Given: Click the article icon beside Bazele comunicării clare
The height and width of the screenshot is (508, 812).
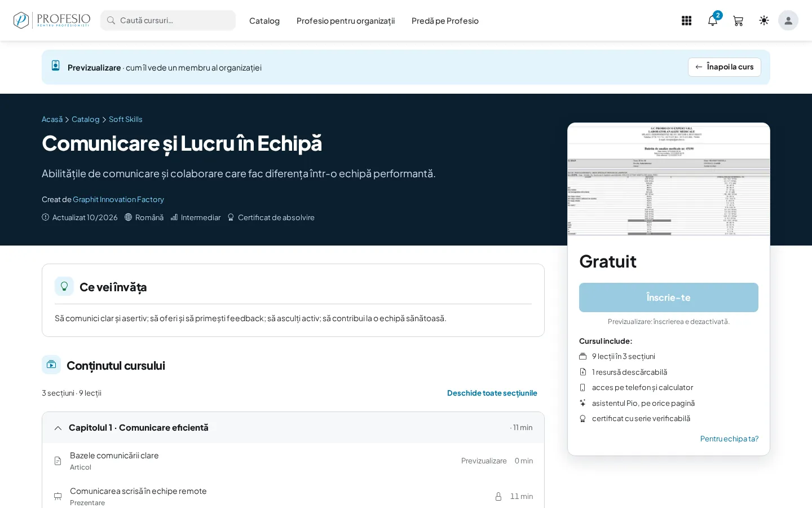Looking at the screenshot, I should [58, 461].
